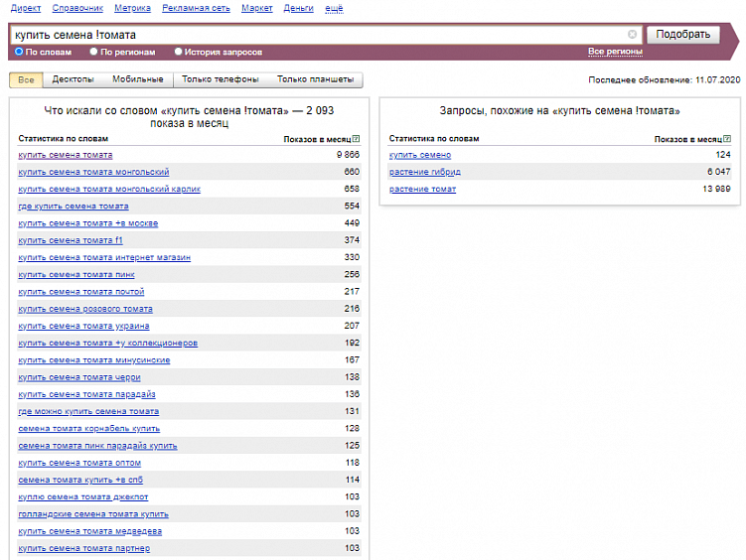746x560 pixels.
Task: Open the query 'купить семена томата черри'
Action: [79, 377]
